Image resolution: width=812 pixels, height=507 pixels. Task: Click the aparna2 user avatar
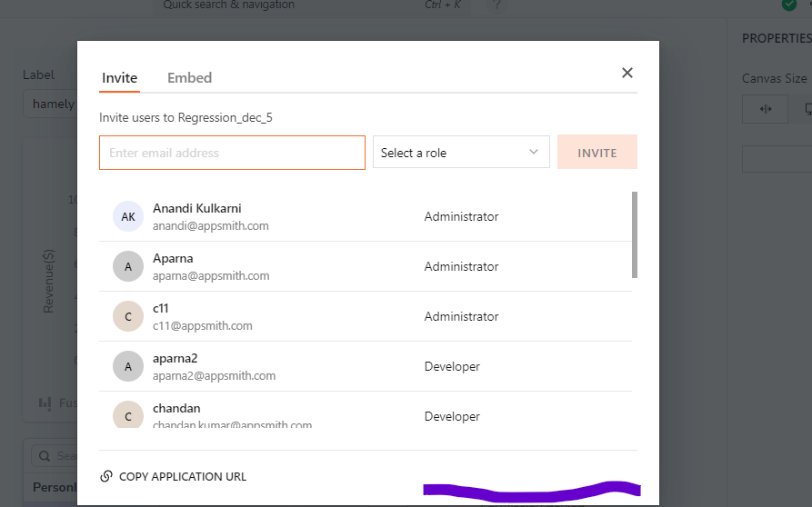click(x=128, y=366)
